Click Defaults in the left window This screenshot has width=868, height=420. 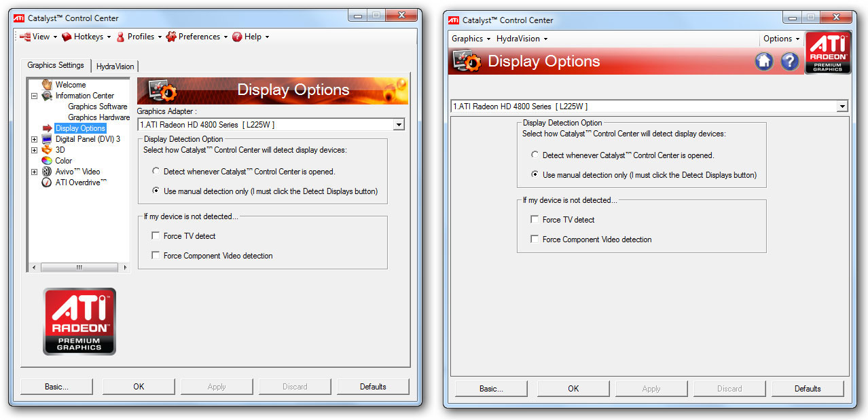(x=373, y=387)
